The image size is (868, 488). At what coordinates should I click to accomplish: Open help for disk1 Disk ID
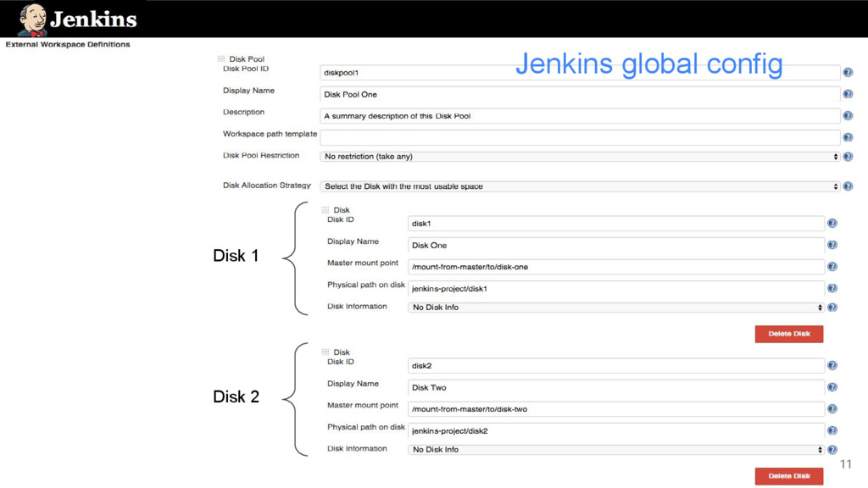click(832, 224)
